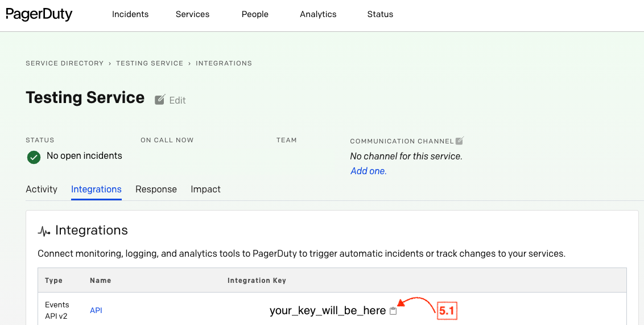Click the TEAM label
Image resolution: width=644 pixels, height=325 pixels.
coord(287,140)
